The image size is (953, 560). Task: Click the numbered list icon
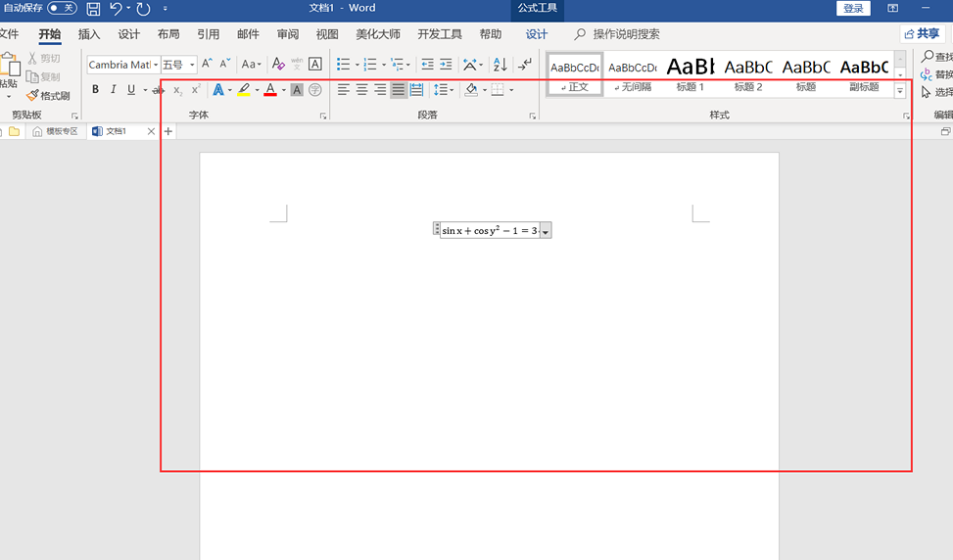coord(370,64)
